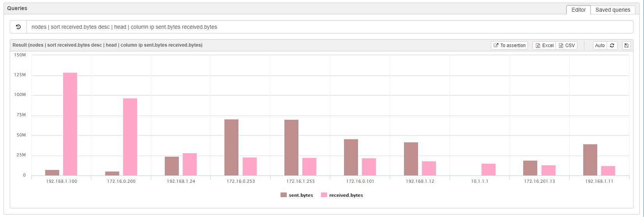The height and width of the screenshot is (217, 644).
Task: Click sent.bytes bar for 192.168.1.11
Action: [x=590, y=160]
